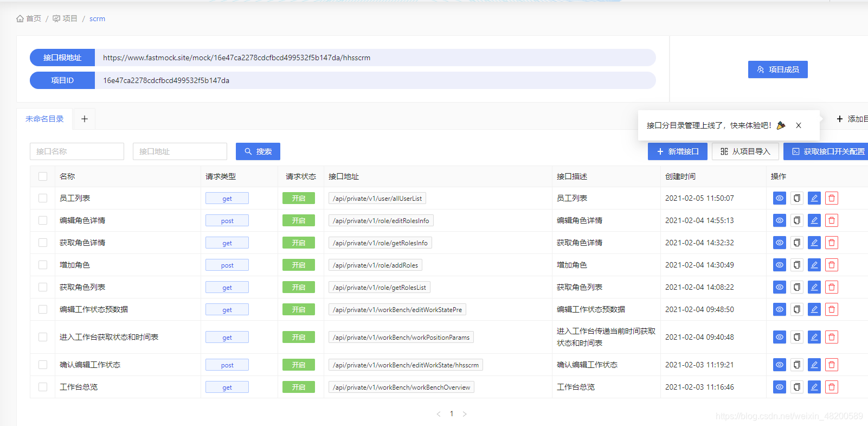Screen dimensions: 868x426
Task: Click 新增接口 button
Action: click(x=678, y=151)
